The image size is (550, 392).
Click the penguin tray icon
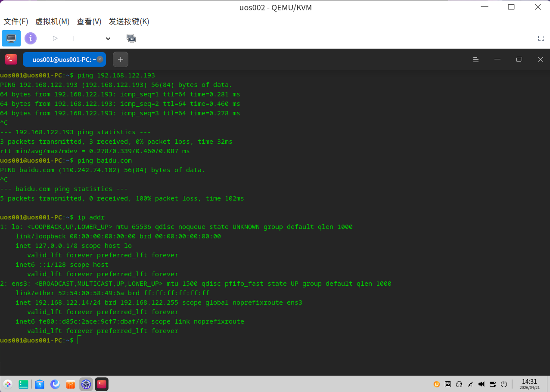[x=459, y=384]
